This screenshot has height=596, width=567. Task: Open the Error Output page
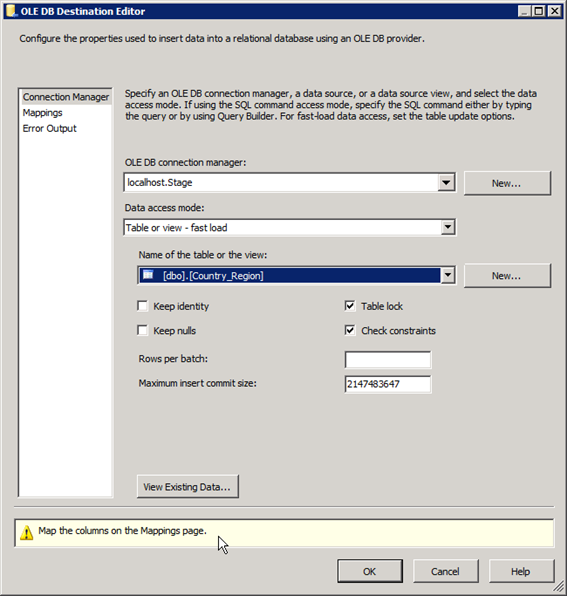tap(50, 128)
